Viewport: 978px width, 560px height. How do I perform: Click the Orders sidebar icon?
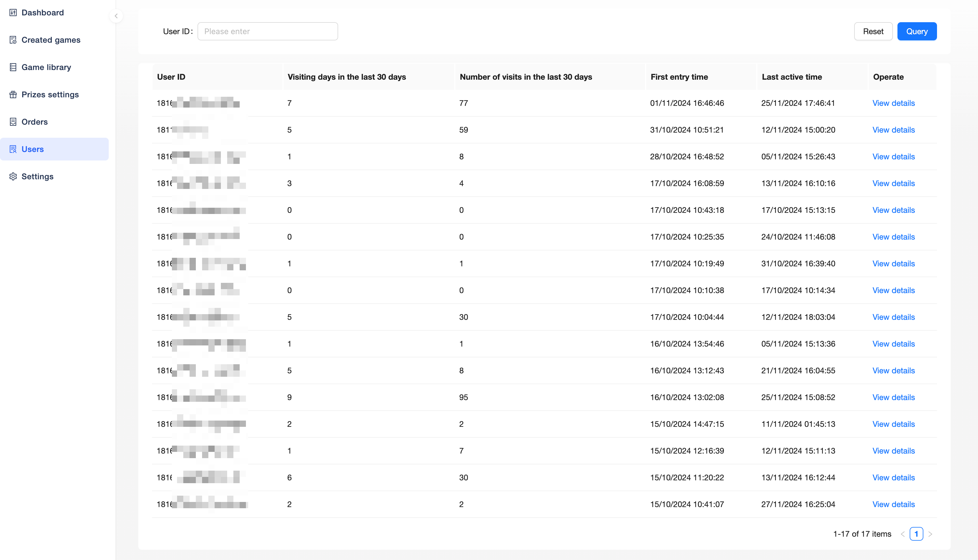point(13,122)
